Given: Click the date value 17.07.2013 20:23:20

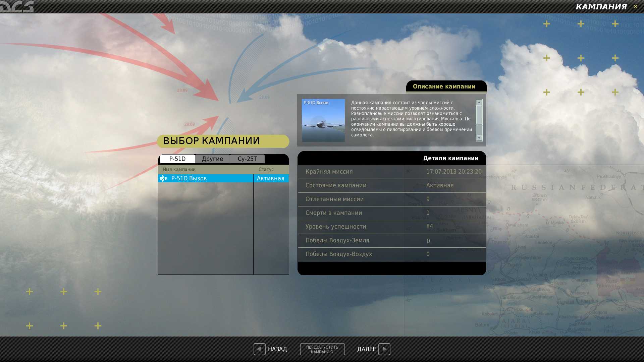Looking at the screenshot, I should pos(454,172).
